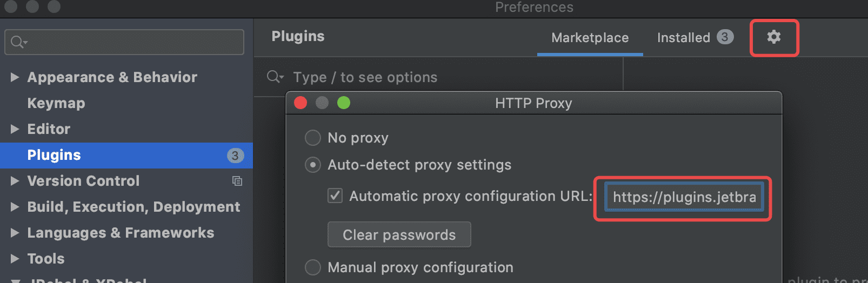This screenshot has width=868, height=283.
Task: Expand the Editor settings tree
Action: pyautogui.click(x=15, y=129)
